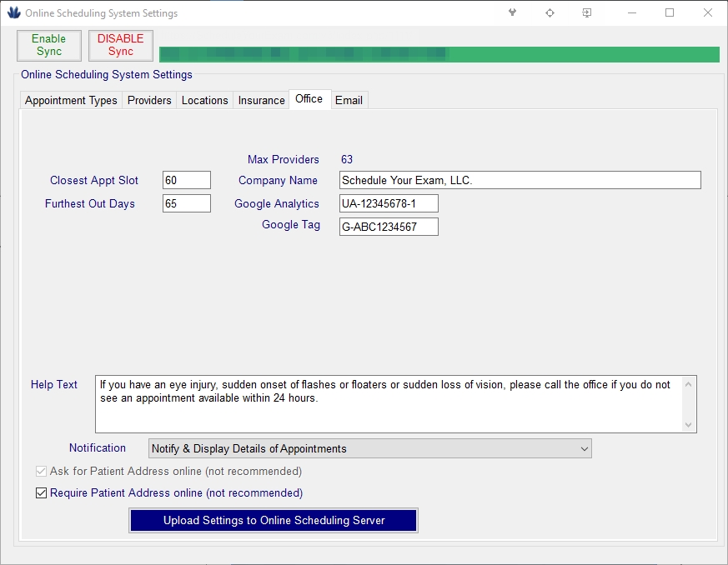Toggle Require Patient Address online checkbox

click(42, 493)
